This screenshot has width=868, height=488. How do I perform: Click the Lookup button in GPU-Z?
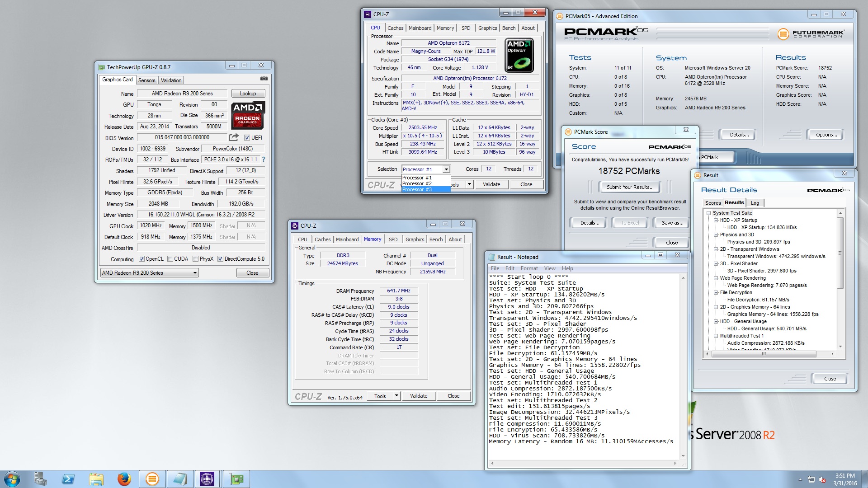(248, 94)
